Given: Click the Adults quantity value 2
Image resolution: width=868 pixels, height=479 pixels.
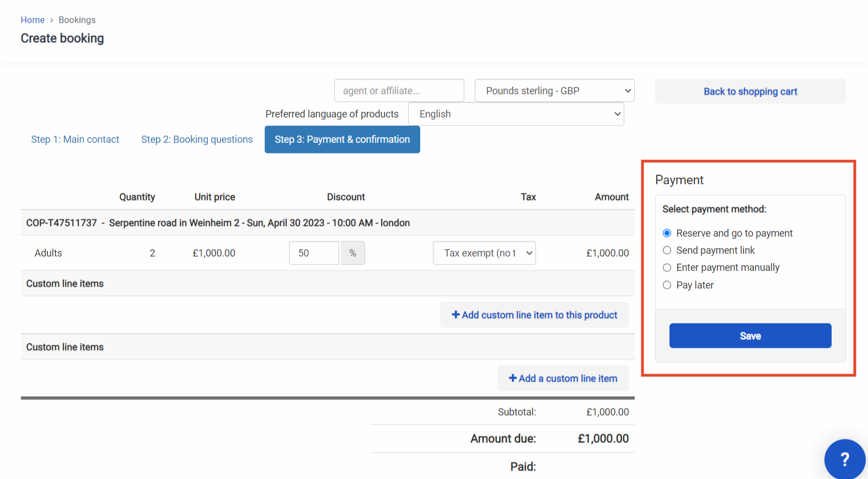Looking at the screenshot, I should [152, 253].
